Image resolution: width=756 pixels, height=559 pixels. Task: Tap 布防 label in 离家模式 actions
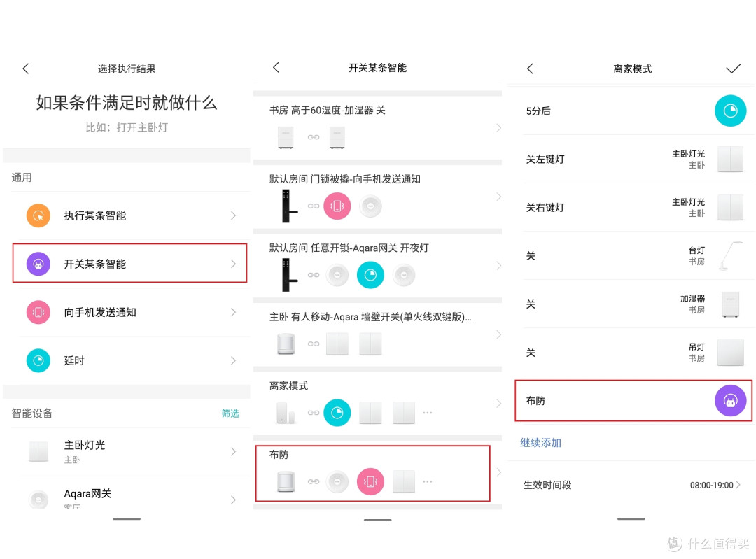click(535, 401)
